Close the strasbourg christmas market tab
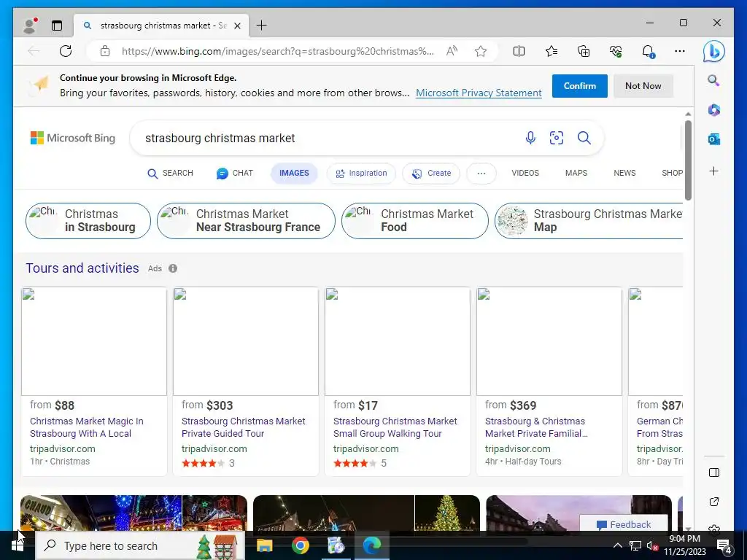This screenshot has width=747, height=560. 237,26
